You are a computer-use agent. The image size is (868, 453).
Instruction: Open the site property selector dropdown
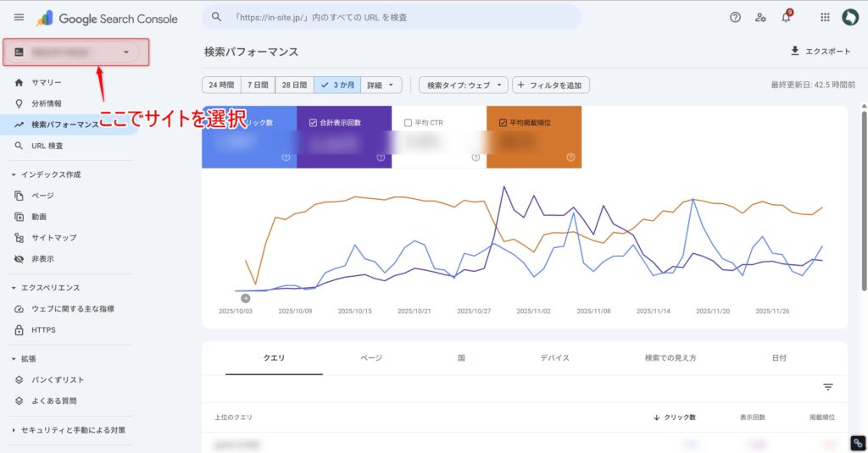(x=73, y=52)
